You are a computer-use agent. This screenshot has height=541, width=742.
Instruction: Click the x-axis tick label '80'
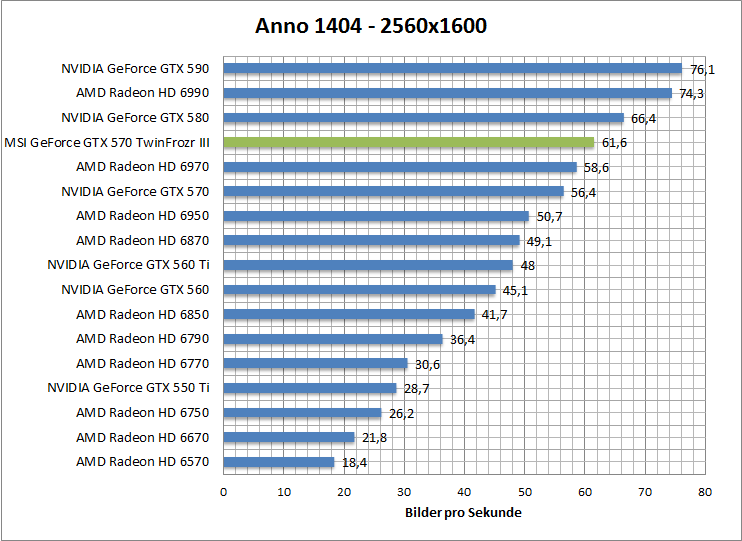705,492
